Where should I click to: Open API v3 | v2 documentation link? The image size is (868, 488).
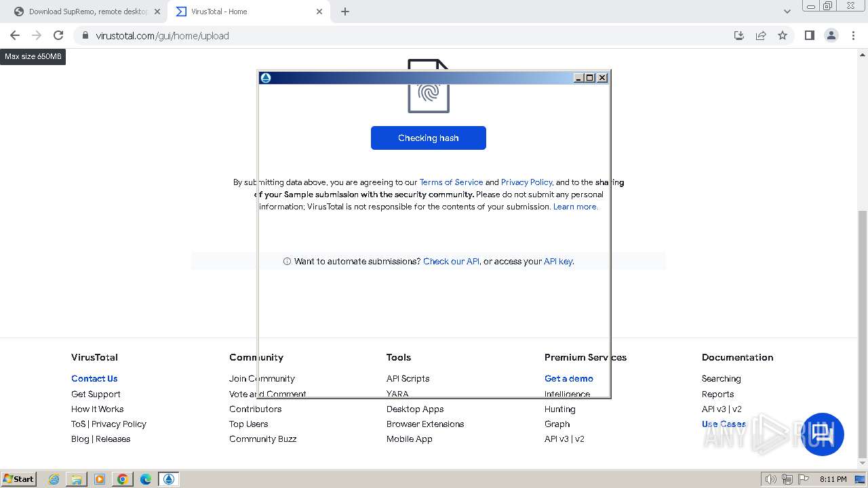pyautogui.click(x=722, y=409)
